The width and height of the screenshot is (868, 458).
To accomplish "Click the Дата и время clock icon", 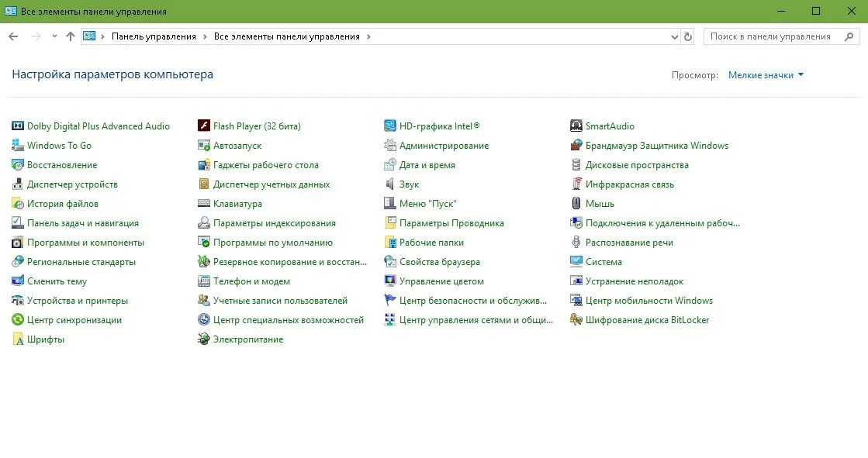I will 390,165.
